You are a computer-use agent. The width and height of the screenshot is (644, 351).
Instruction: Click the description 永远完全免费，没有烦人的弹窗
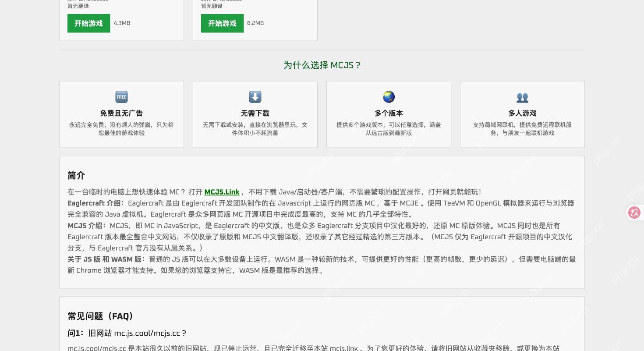121,129
